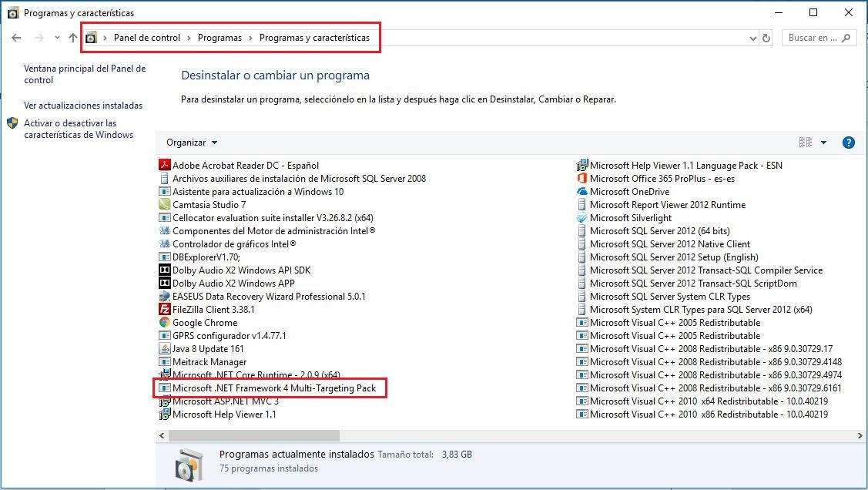This screenshot has height=490, width=868.
Task: Select the EASEUS Data Recovery Wizard icon
Action: (164, 296)
